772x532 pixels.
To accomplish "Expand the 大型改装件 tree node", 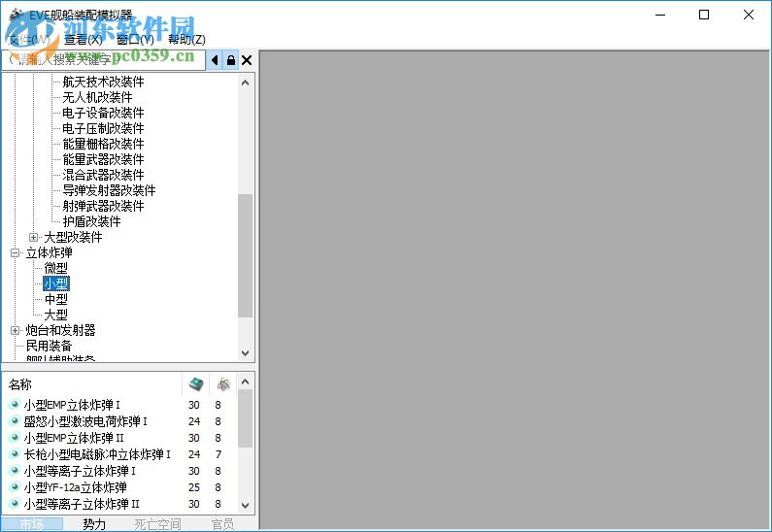I will click(33, 237).
